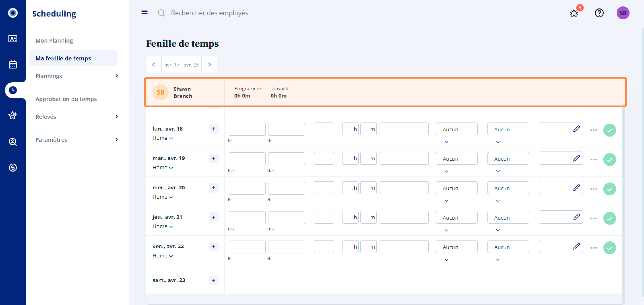Image resolution: width=644 pixels, height=305 pixels.
Task: Edit note pencil for mer., avr. 20
Action: (x=576, y=188)
